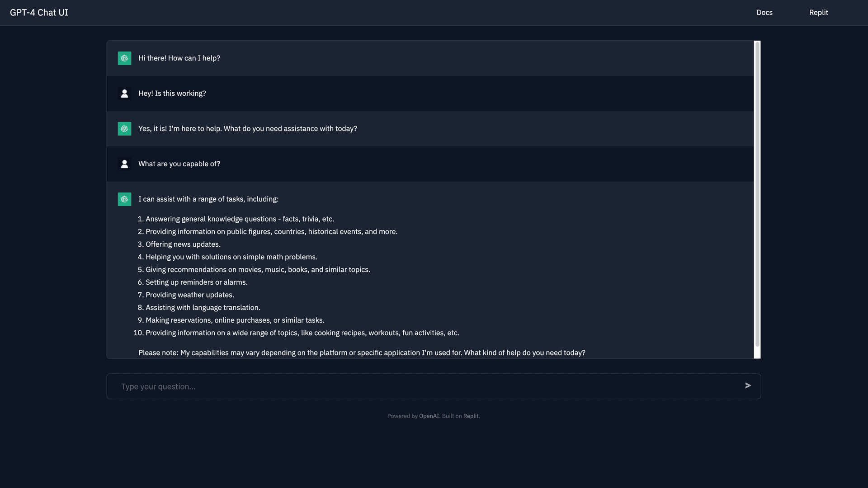
Task: Click the OpenAI logo beside the first greeting
Action: click(x=124, y=58)
